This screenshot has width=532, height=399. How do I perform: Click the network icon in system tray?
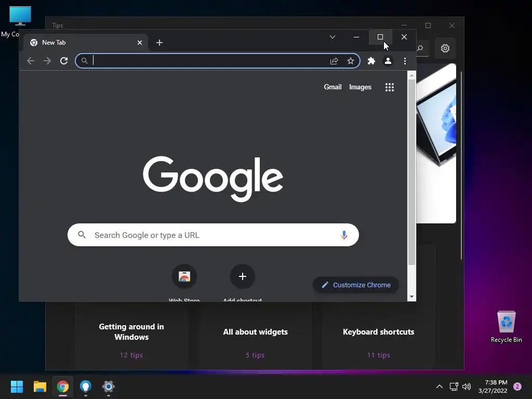point(454,387)
